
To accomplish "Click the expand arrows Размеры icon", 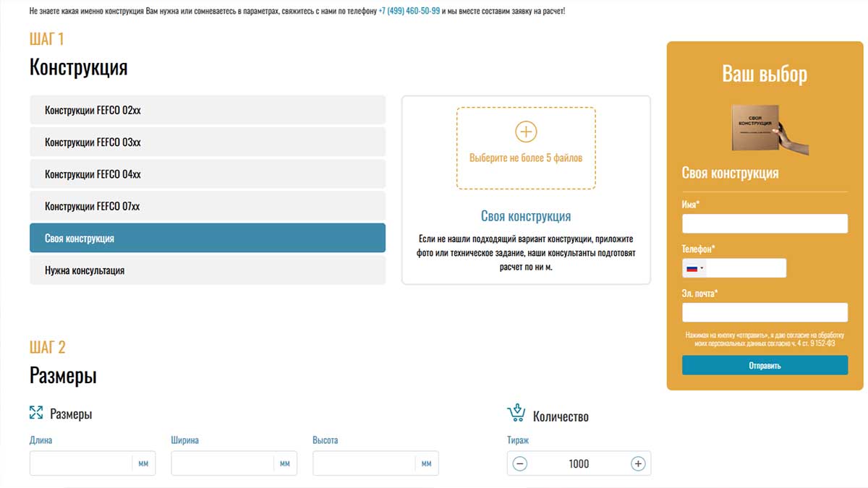I will point(36,413).
